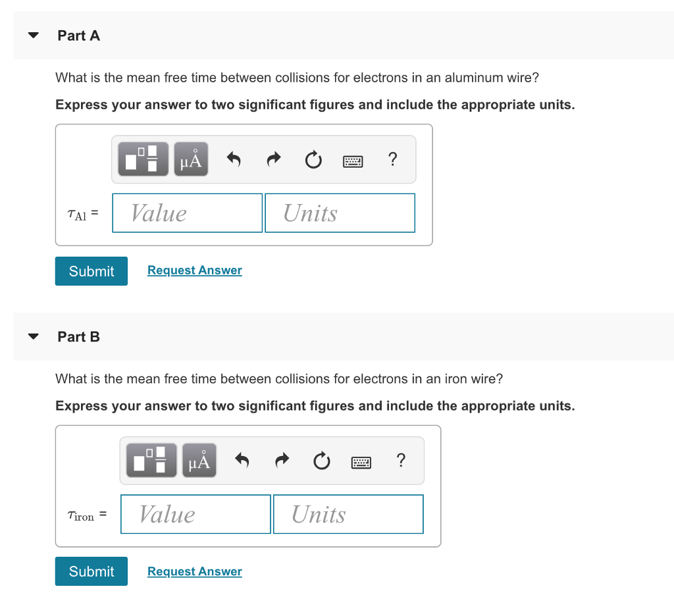
Task: Click the μÅ units button in Part A
Action: [x=190, y=159]
